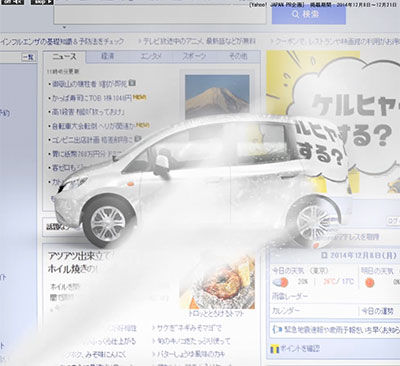Open 雨雲レーダー link
Image resolution: width=400 pixels, height=366 pixels.
[x=290, y=296]
